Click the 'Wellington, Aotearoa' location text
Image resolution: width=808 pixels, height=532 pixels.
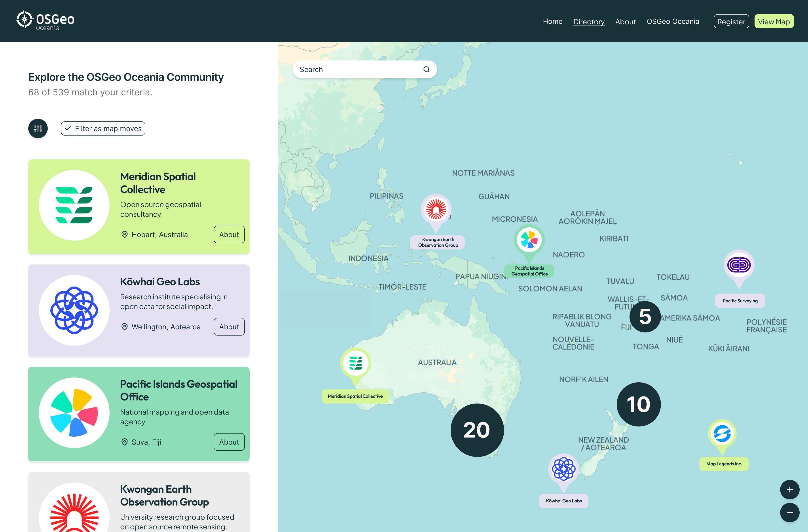click(x=166, y=327)
